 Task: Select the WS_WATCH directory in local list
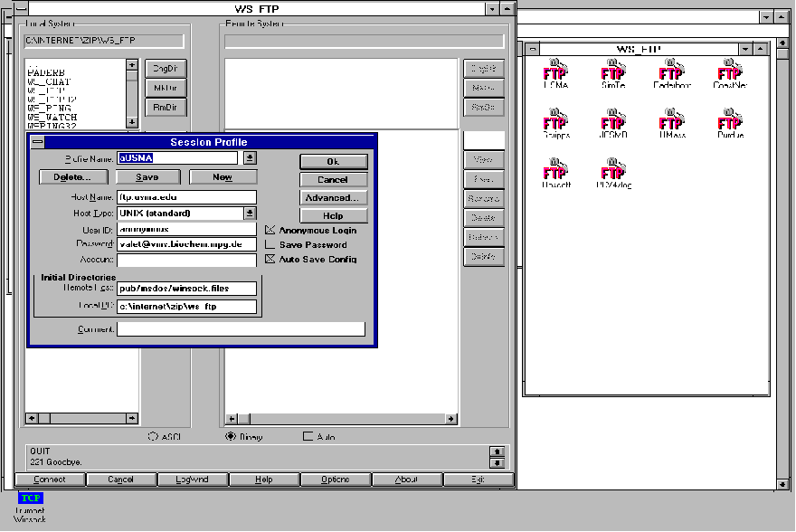point(52,118)
